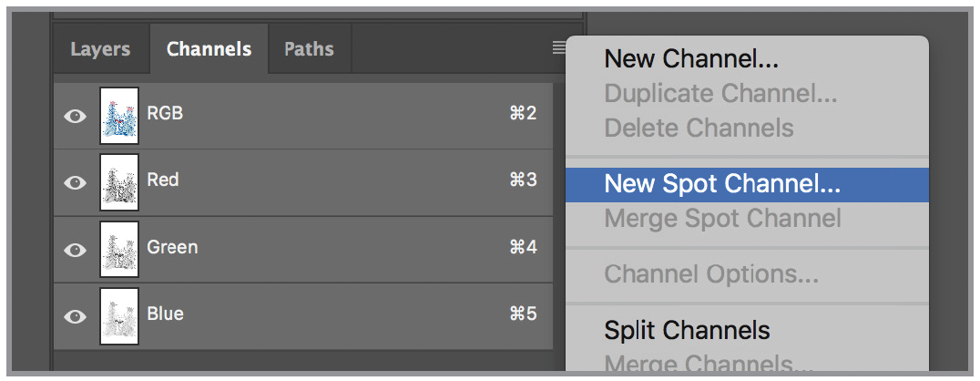The width and height of the screenshot is (980, 381).
Task: Toggle Blue channel visibility eye
Action: (x=76, y=316)
